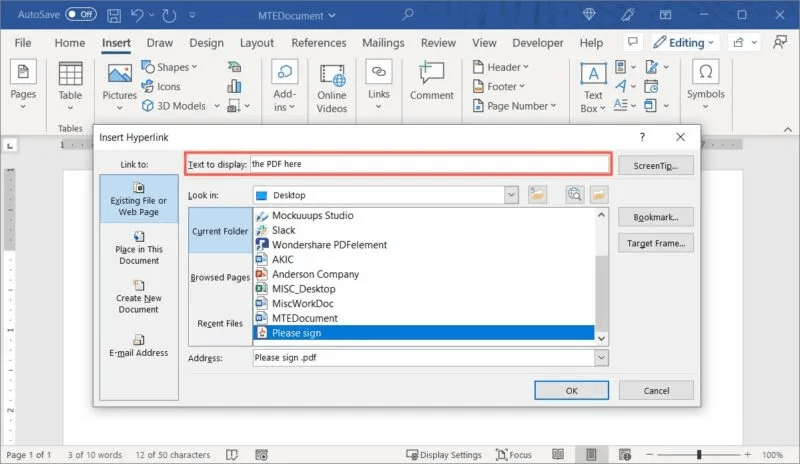Click the Save icon in title bar
This screenshot has width=800, height=464.
point(114,15)
